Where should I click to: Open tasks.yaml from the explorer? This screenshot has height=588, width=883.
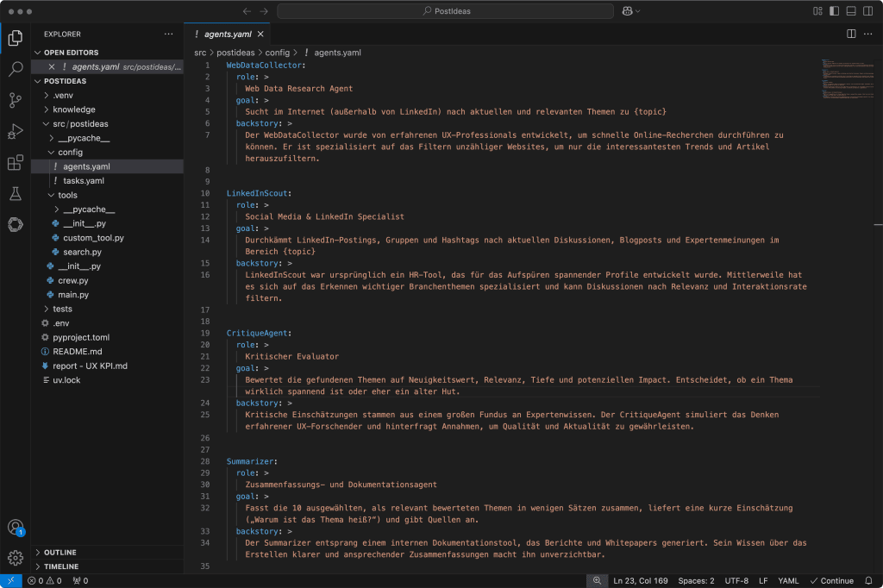tap(83, 181)
